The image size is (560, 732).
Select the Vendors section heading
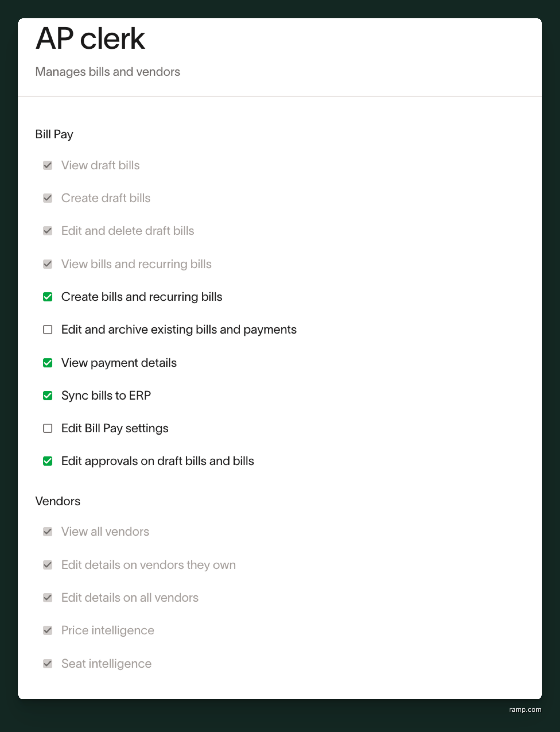pos(58,501)
